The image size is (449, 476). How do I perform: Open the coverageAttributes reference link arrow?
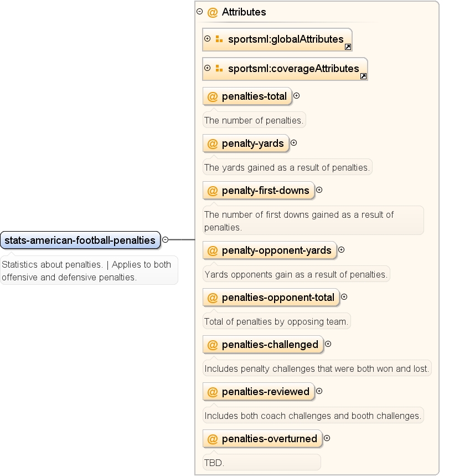point(363,76)
